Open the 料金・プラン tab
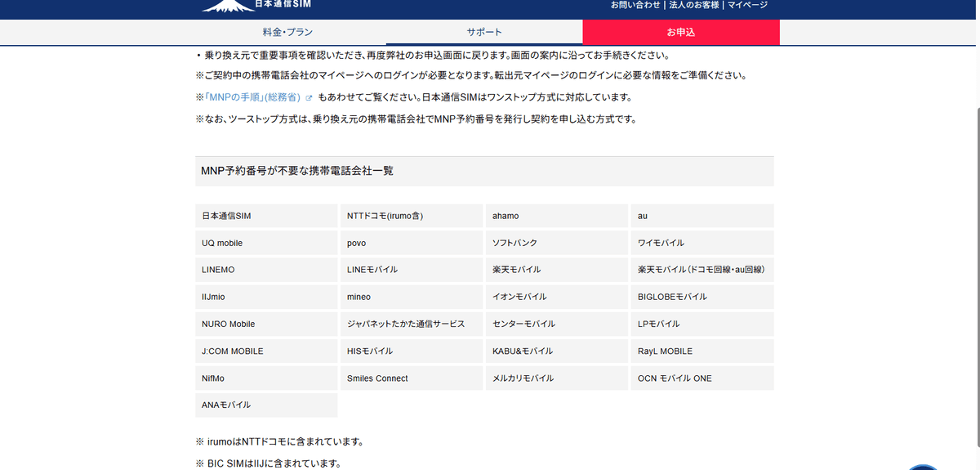Viewport: 980px width, 470px height. tap(287, 32)
